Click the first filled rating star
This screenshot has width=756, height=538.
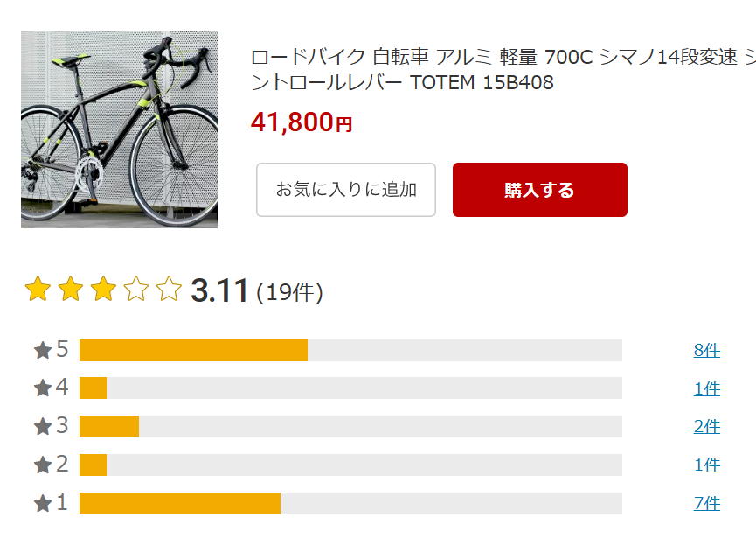(38, 289)
